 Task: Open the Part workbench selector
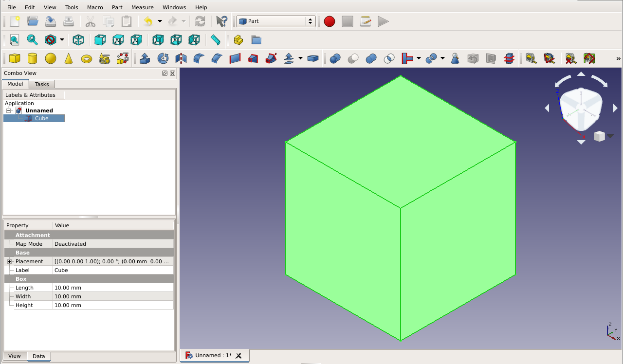point(276,21)
